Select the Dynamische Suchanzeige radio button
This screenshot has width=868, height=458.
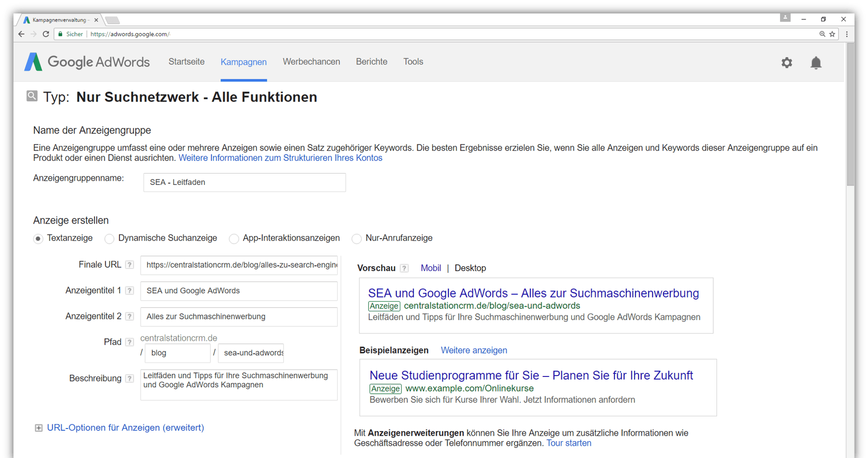109,239
